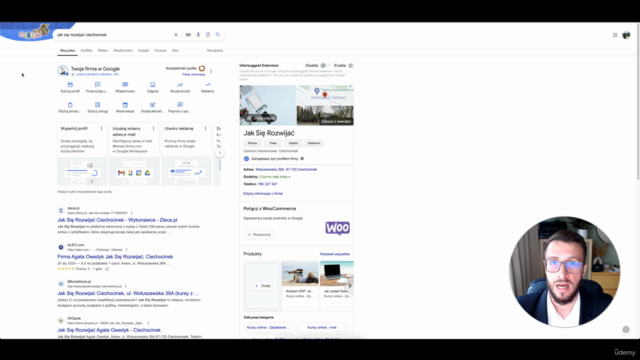Open the Narzędzia search tools

tap(215, 51)
